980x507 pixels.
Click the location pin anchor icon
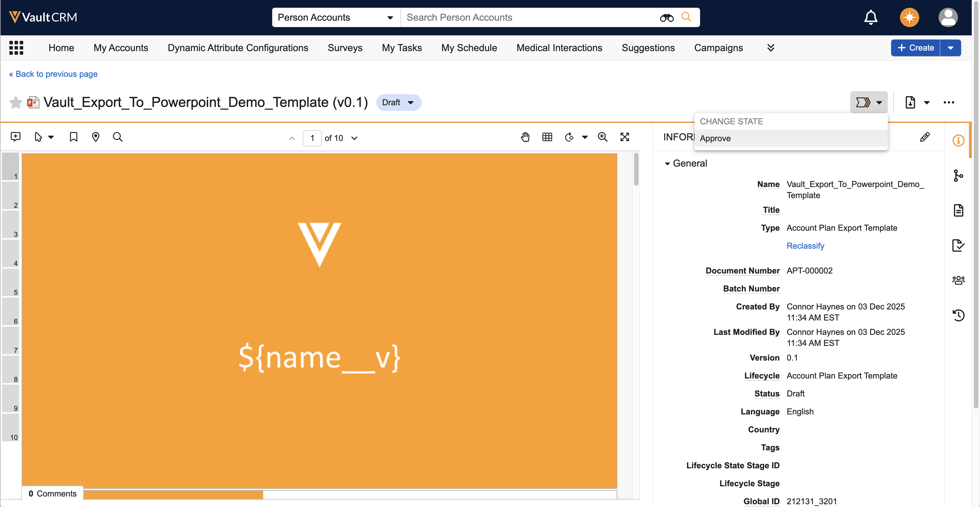pos(96,137)
